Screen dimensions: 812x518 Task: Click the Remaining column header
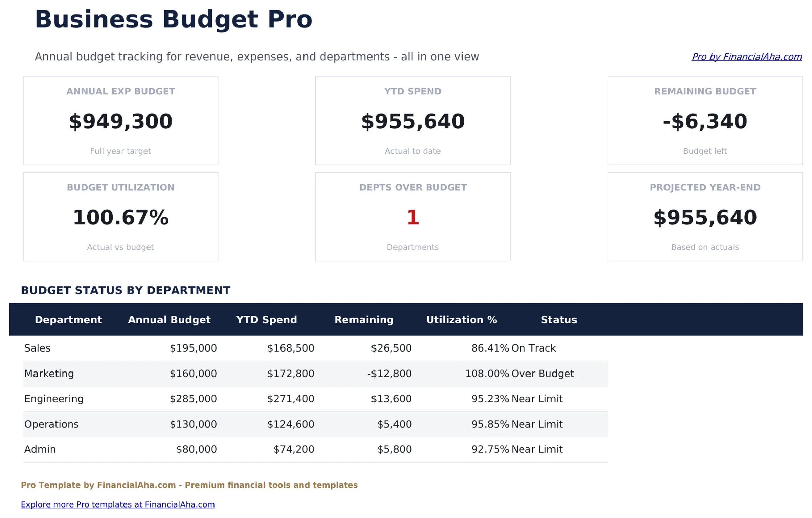click(364, 319)
